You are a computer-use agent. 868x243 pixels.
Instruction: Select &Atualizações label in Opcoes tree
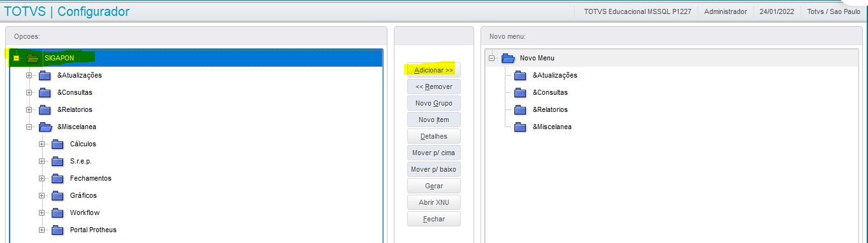point(80,76)
